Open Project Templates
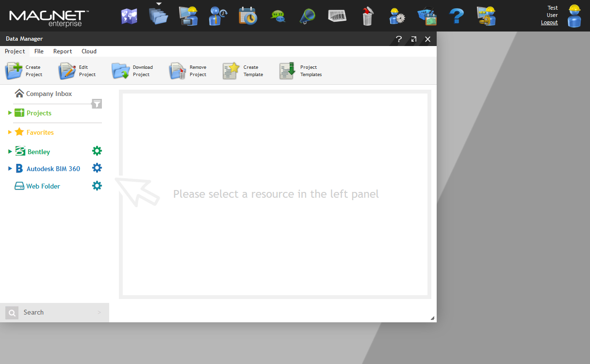Screen dimensions: 590x364 point(300,71)
